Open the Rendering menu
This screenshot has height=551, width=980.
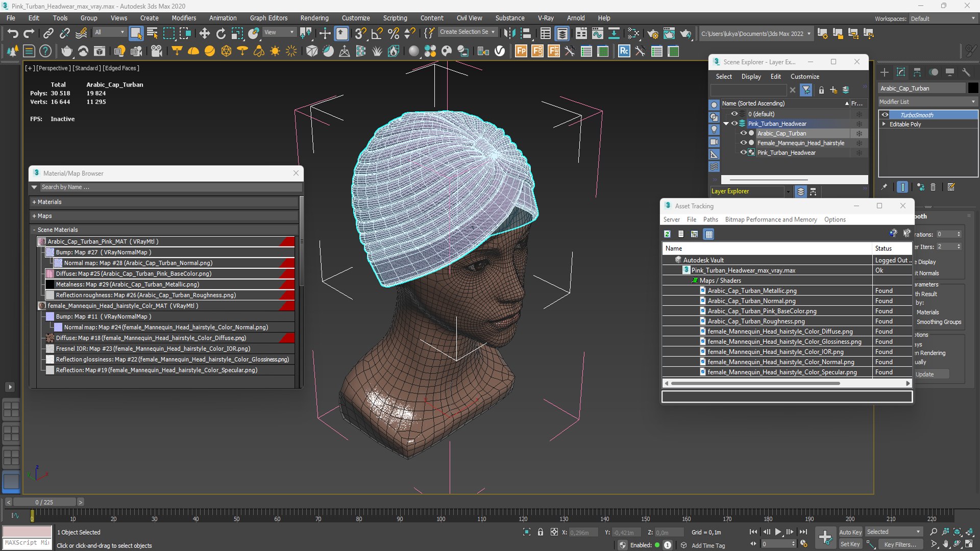coord(314,18)
